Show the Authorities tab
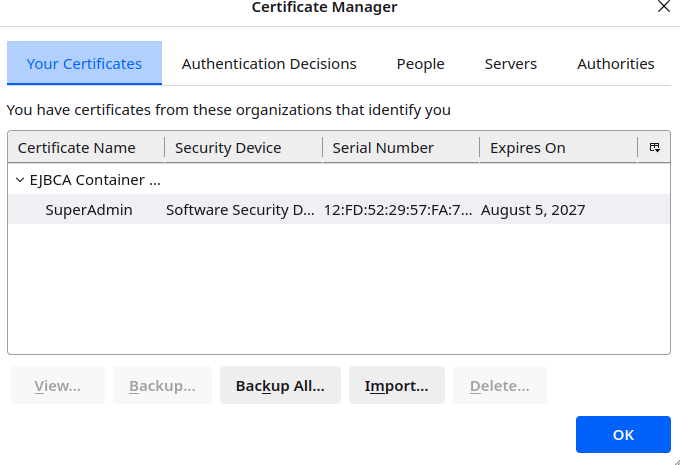The height and width of the screenshot is (465, 680). coord(615,64)
